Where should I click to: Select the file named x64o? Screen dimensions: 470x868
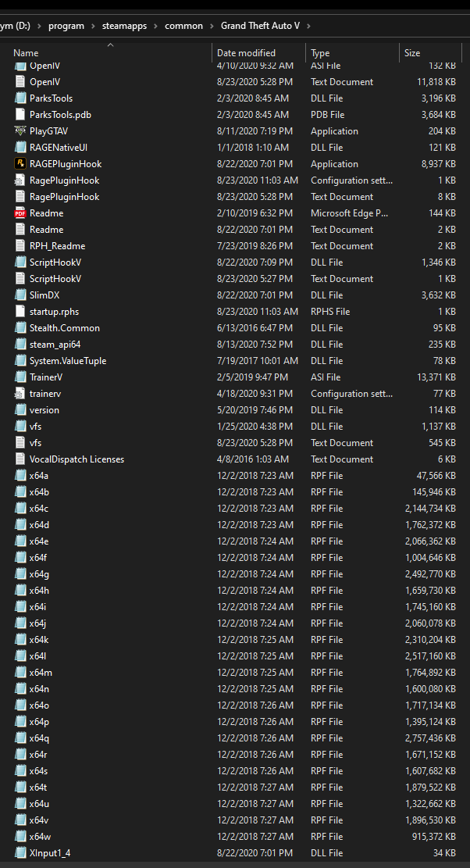click(39, 705)
